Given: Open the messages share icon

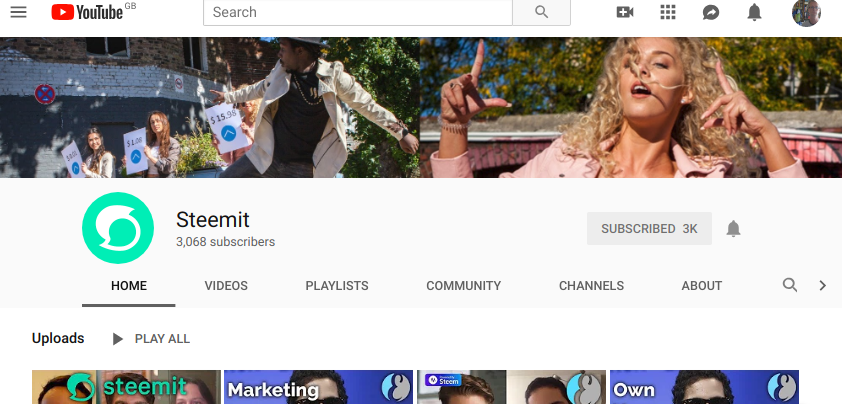Looking at the screenshot, I should (711, 12).
